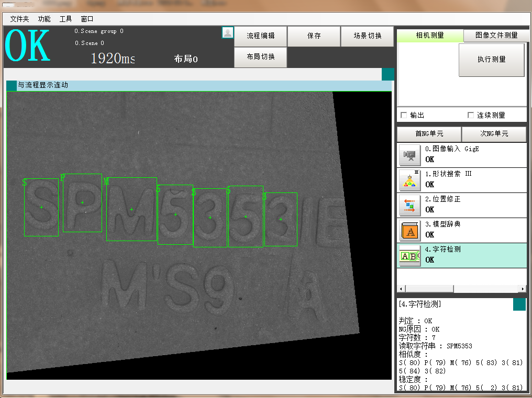532x398 pixels.
Task: Click the 场景切换 button
Action: 367,36
